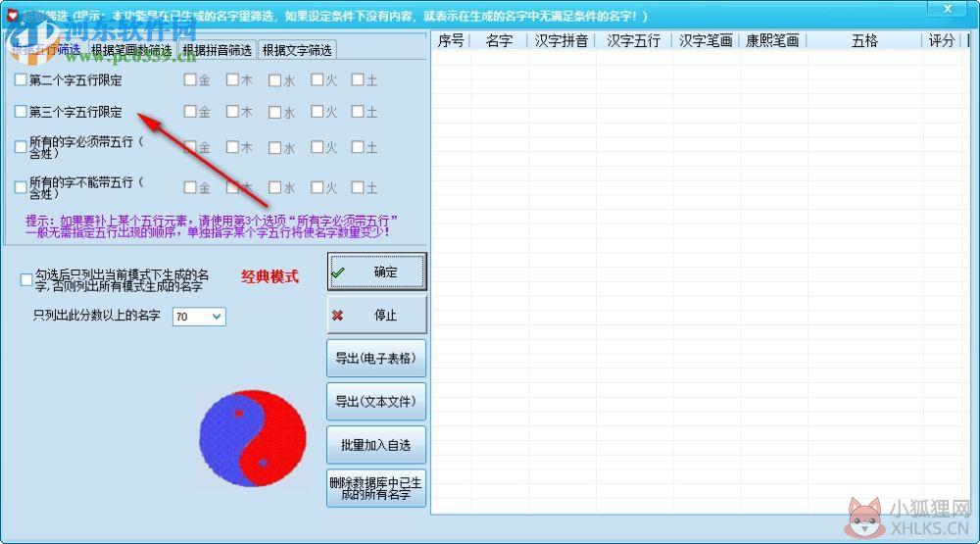The image size is (980, 544).
Task: Sort by 康熙笔画 column header
Action: click(x=773, y=40)
